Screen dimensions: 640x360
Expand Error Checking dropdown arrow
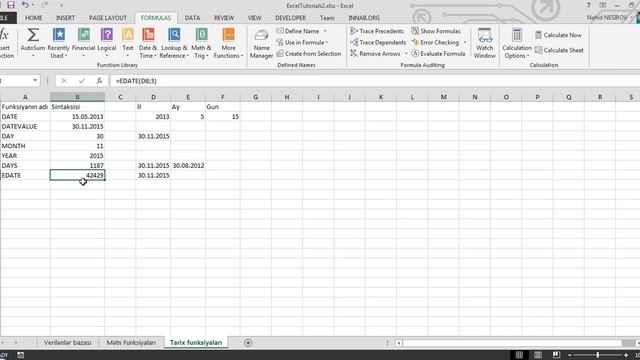pos(464,42)
